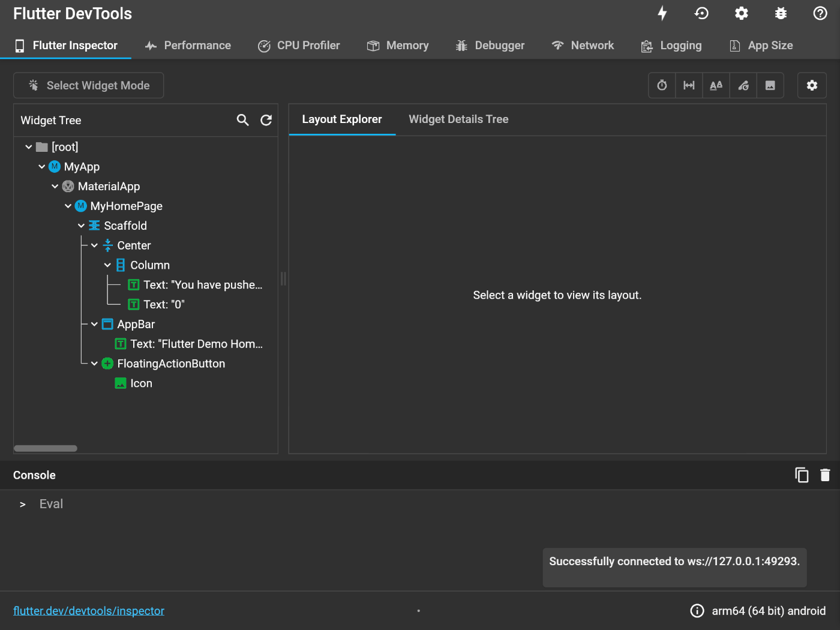This screenshot has width=840, height=630.
Task: Collapse the Scaffold node chevron
Action: tap(81, 226)
